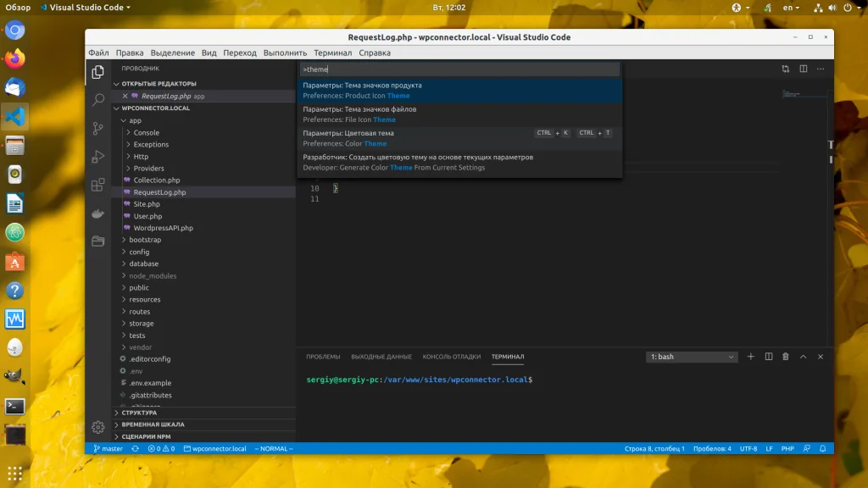The image size is (868, 488).
Task: Click the Manage gear icon
Action: 98,427
